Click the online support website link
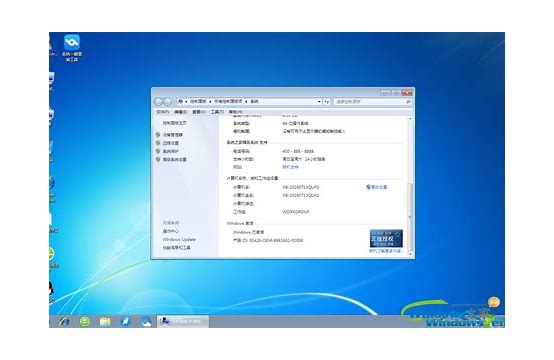554x360 pixels. click(x=290, y=167)
